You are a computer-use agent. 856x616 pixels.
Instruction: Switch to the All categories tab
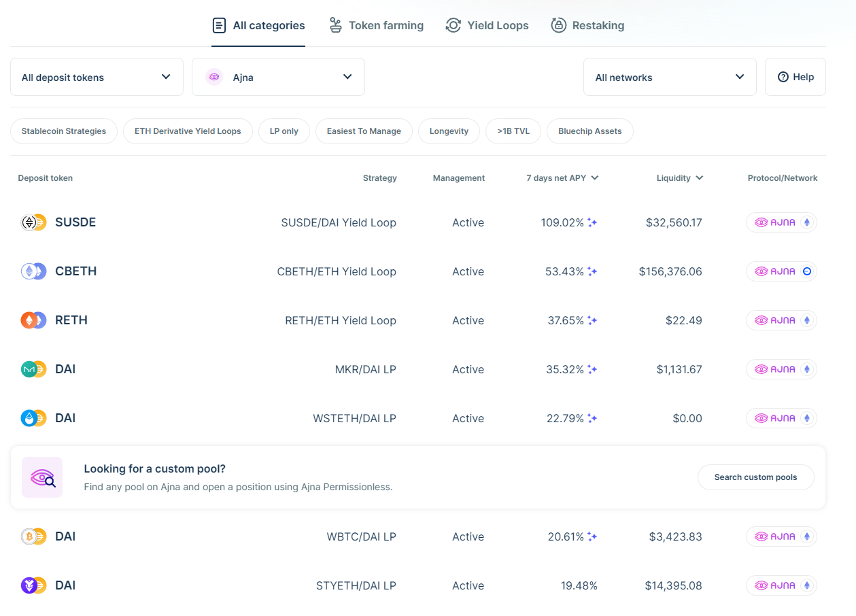[258, 26]
